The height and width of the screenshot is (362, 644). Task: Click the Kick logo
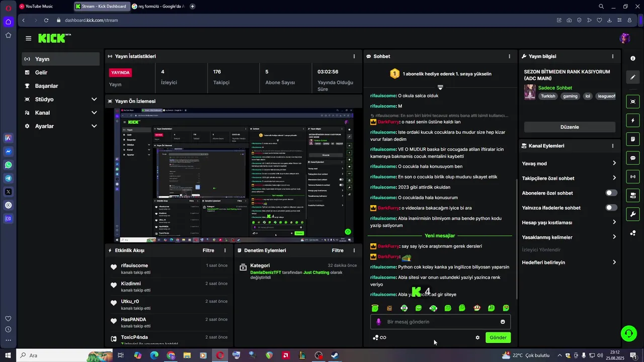click(53, 38)
